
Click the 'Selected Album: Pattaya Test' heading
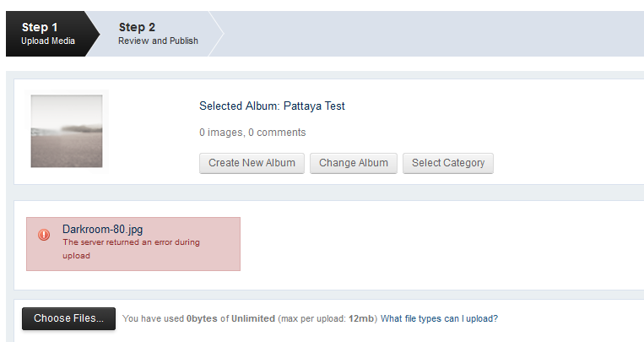[x=272, y=106]
